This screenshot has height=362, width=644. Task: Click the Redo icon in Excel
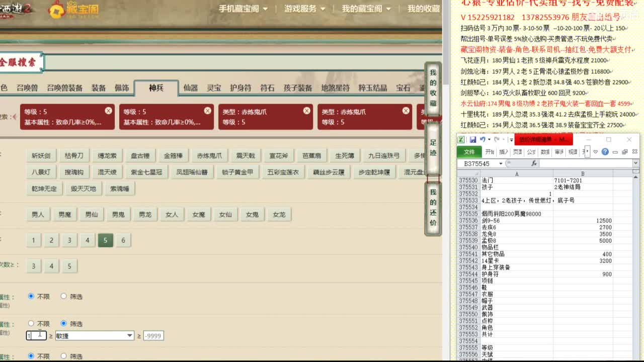[x=496, y=138]
